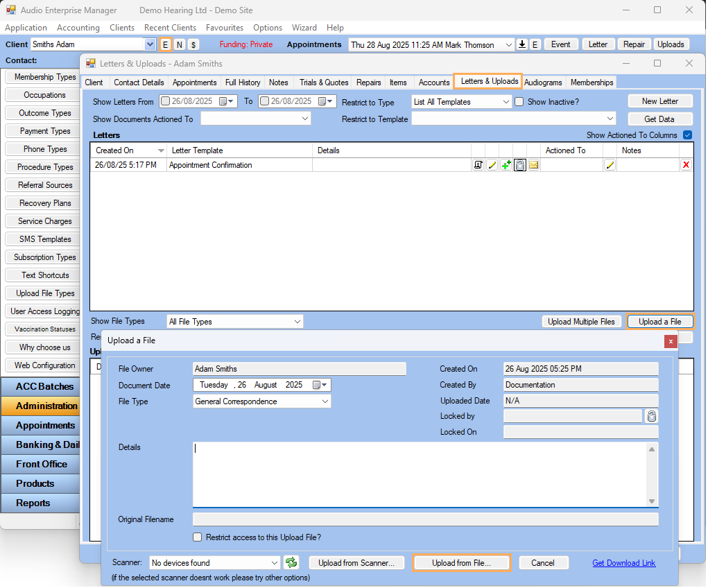Click the dollar sign button next to Client
Viewport: 708px width, 588px height.
coord(193,44)
